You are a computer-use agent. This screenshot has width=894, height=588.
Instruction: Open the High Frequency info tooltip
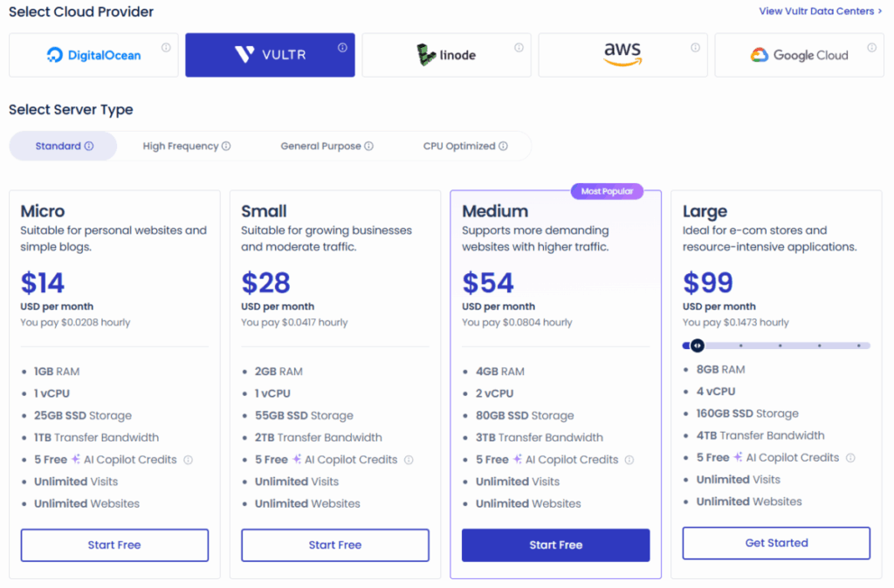coord(226,146)
